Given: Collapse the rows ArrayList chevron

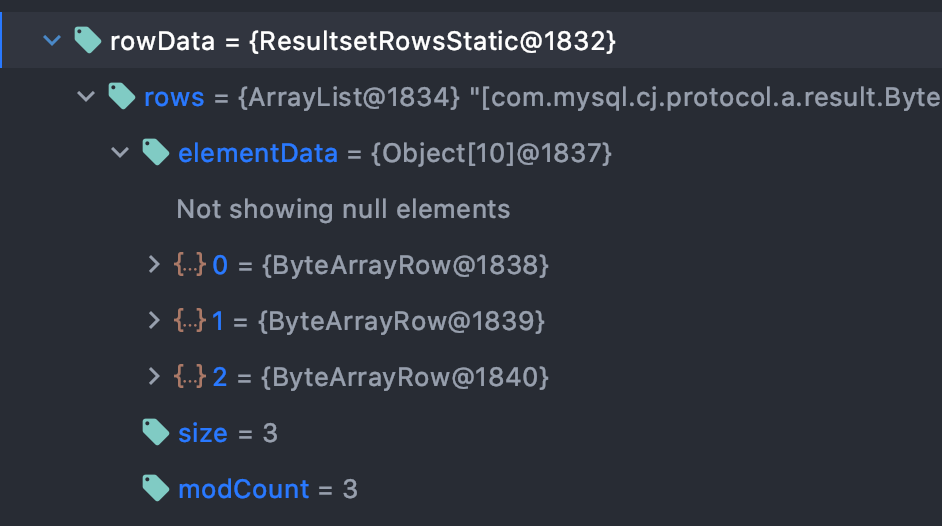Looking at the screenshot, I should (x=86, y=96).
